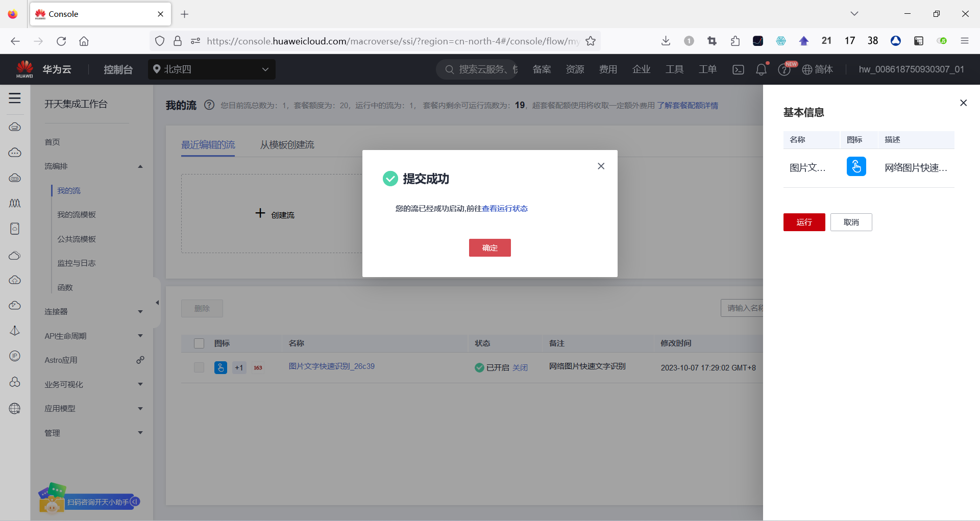Switch language using the 简体 globe icon

tap(817, 69)
